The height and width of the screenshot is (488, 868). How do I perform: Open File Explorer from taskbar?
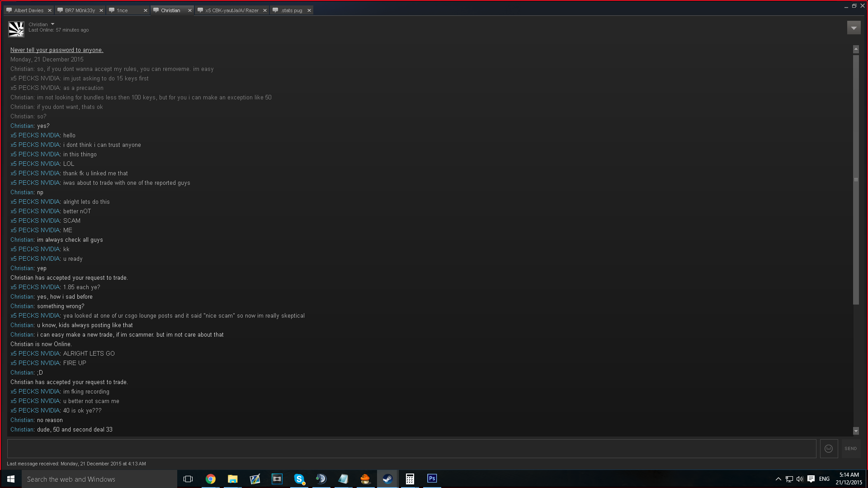232,479
